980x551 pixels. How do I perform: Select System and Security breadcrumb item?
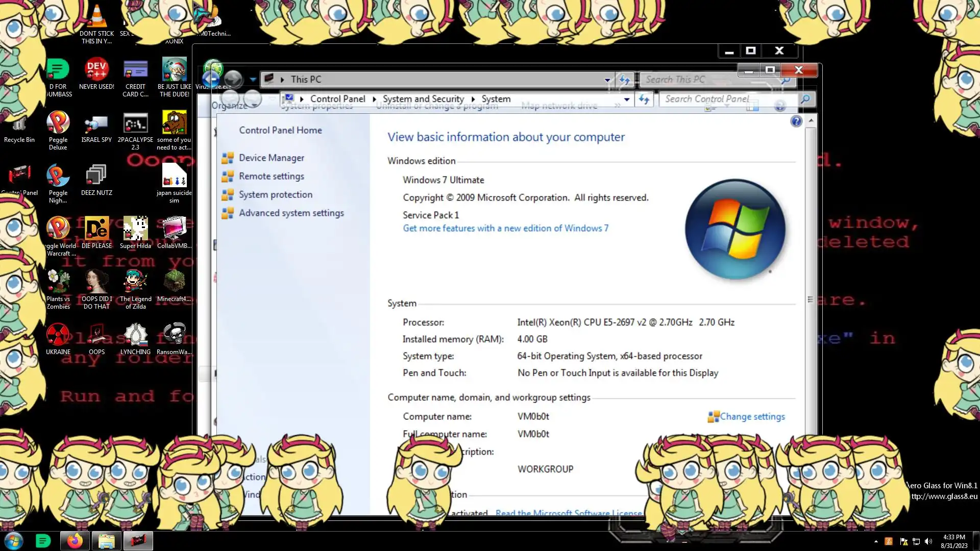423,99
